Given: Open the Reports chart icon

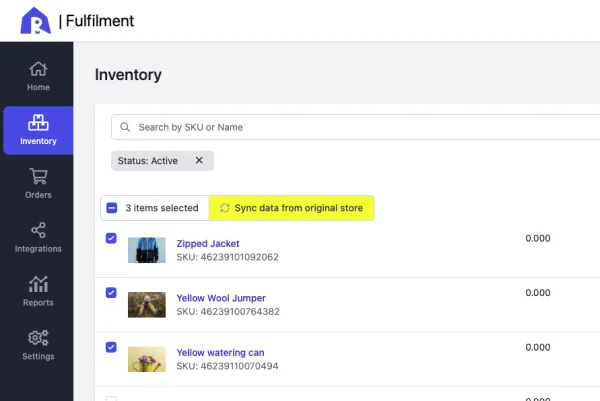Looking at the screenshot, I should (x=38, y=284).
